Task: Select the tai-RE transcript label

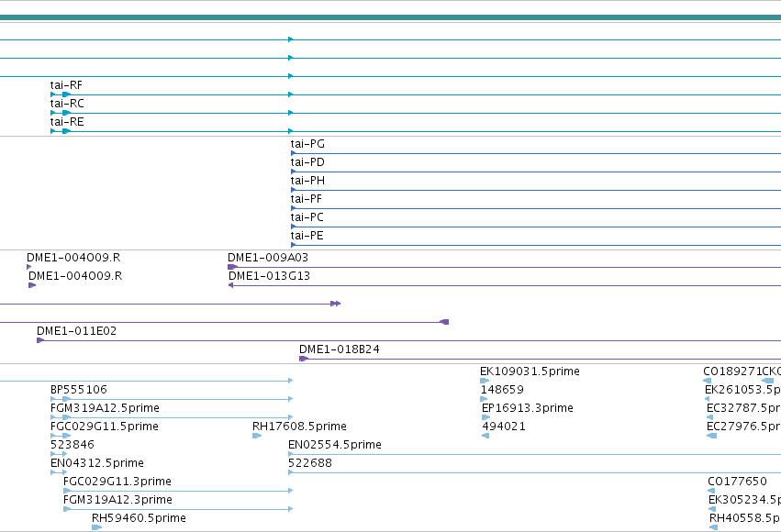Action: click(67, 122)
